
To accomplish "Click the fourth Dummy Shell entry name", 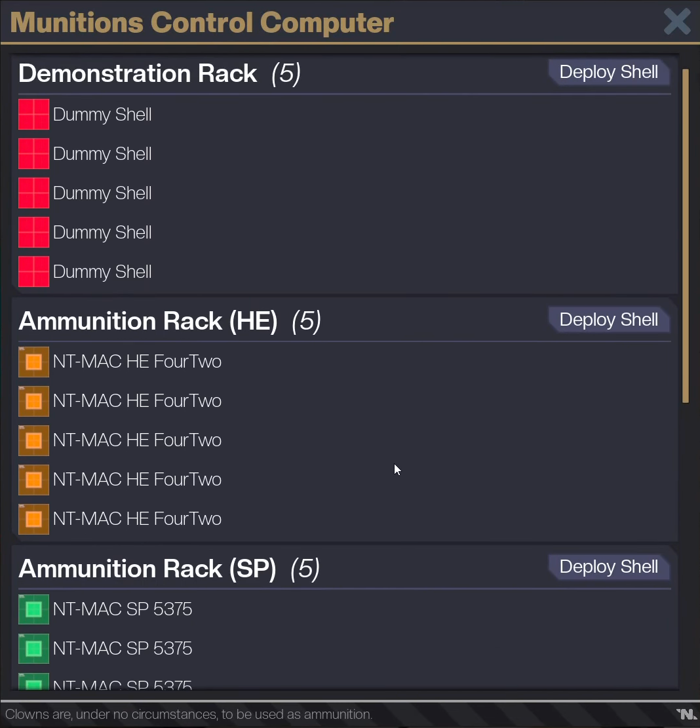I will [102, 233].
